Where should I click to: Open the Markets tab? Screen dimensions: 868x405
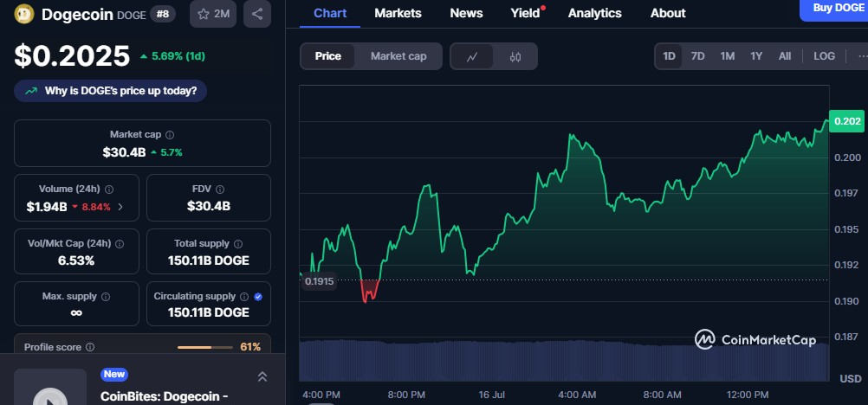pyautogui.click(x=398, y=13)
